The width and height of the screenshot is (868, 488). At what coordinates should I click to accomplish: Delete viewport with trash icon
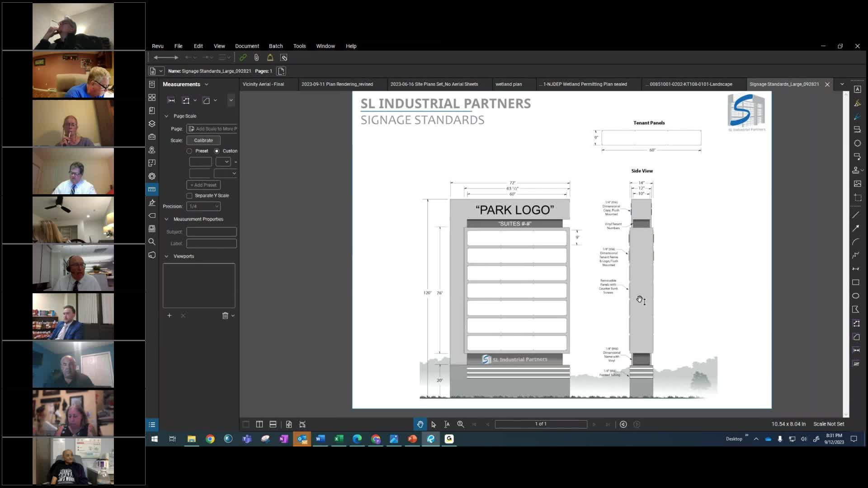click(x=225, y=315)
